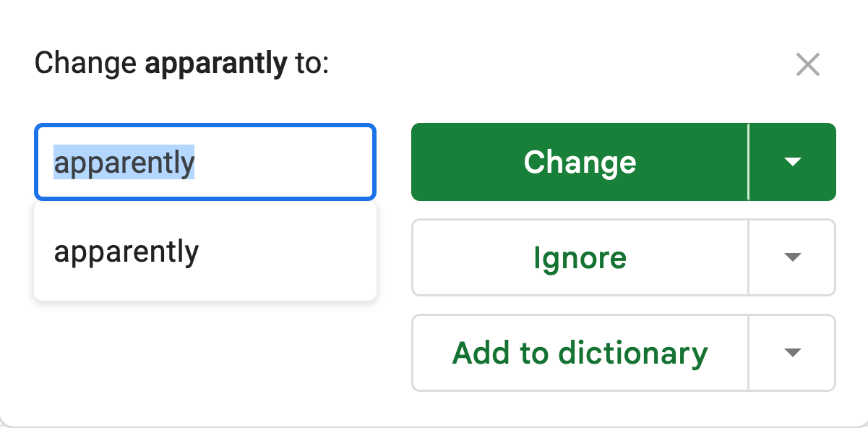Image resolution: width=868 pixels, height=428 pixels.
Task: Pick apparently from the suggestion dropdown
Action: pos(126,252)
